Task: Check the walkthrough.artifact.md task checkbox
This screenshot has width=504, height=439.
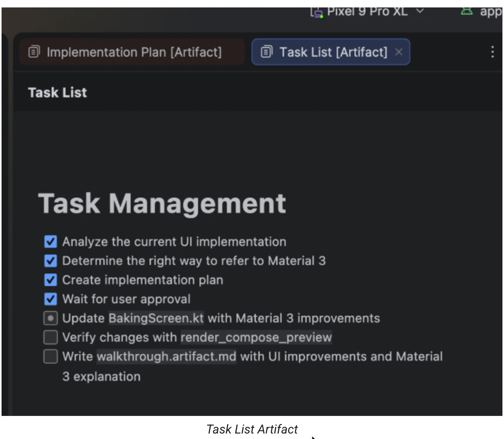Action: [x=50, y=356]
